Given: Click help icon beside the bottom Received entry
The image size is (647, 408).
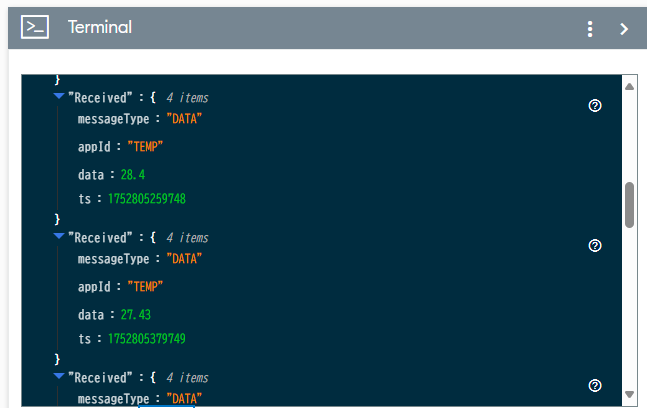Looking at the screenshot, I should point(595,385).
